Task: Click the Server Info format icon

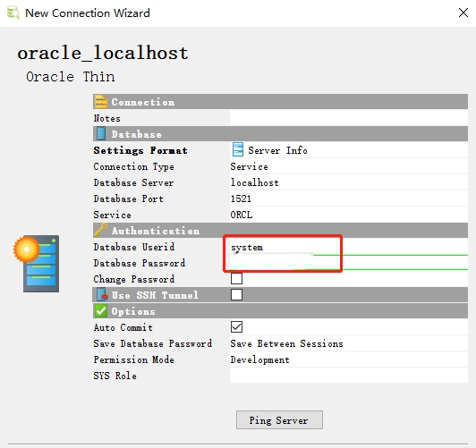Action: click(x=238, y=150)
